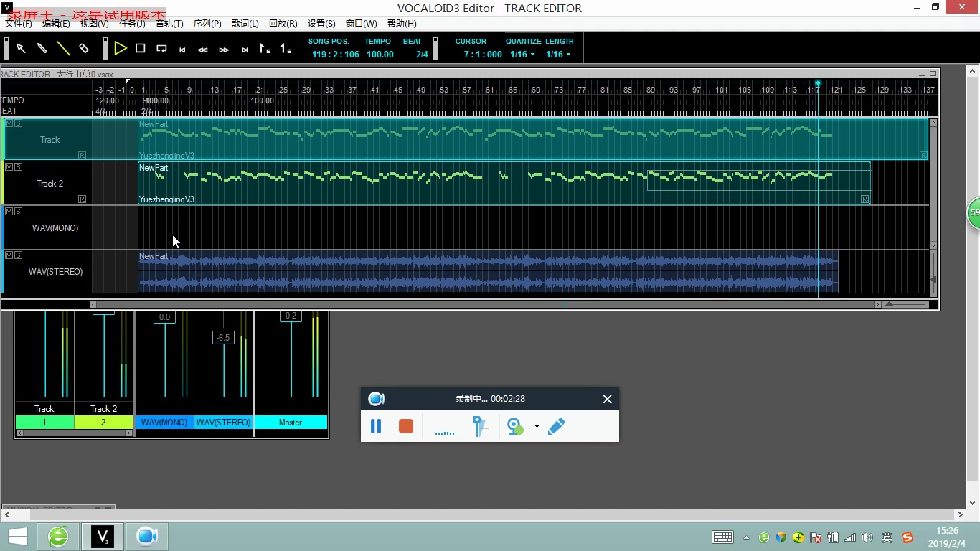Screen dimensions: 980x551
Task: Jump to song end icon
Action: pos(245,50)
